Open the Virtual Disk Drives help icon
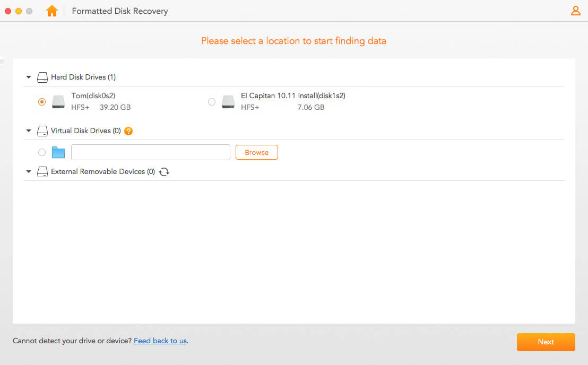The width and height of the screenshot is (588, 365). click(x=128, y=131)
